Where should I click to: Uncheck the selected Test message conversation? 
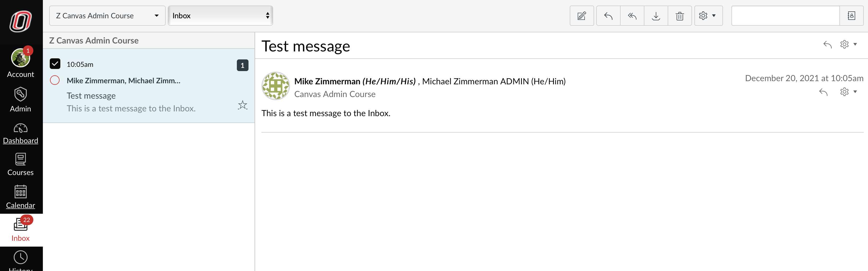click(56, 63)
